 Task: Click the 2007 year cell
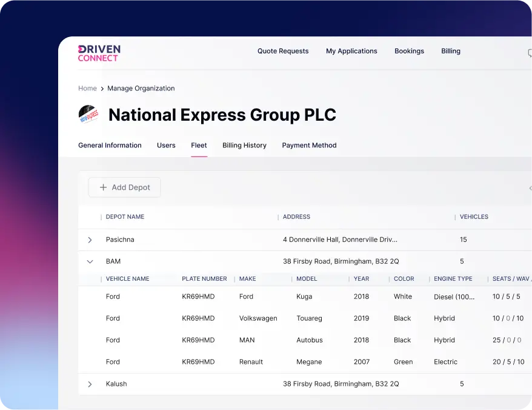pos(362,362)
